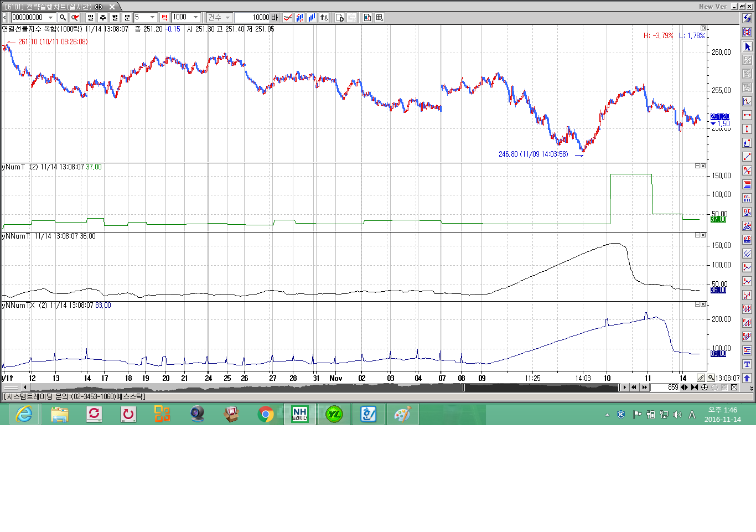Viewport: 756px width, 532px height.
Task: Click the bar count field showing 10000
Action: (x=252, y=18)
